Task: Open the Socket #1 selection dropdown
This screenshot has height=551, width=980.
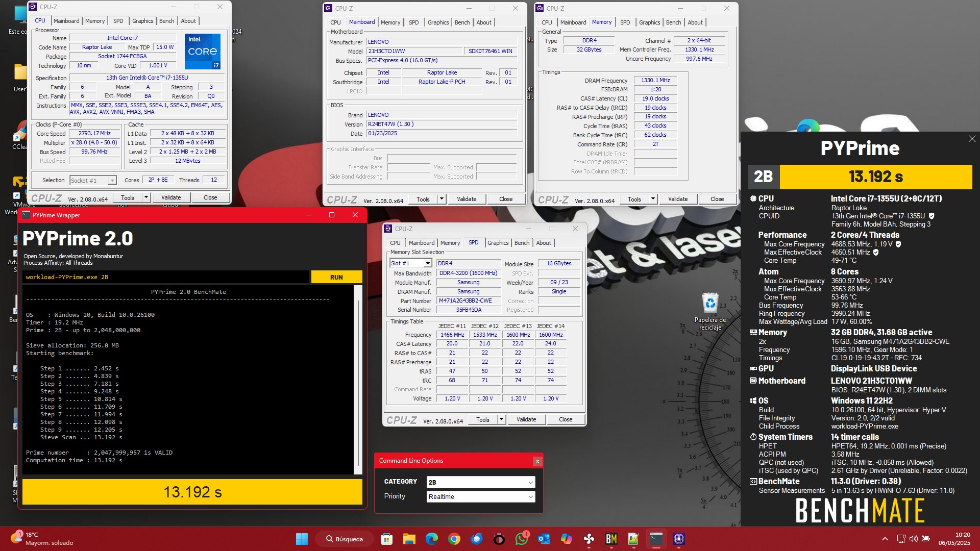Action: 93,180
